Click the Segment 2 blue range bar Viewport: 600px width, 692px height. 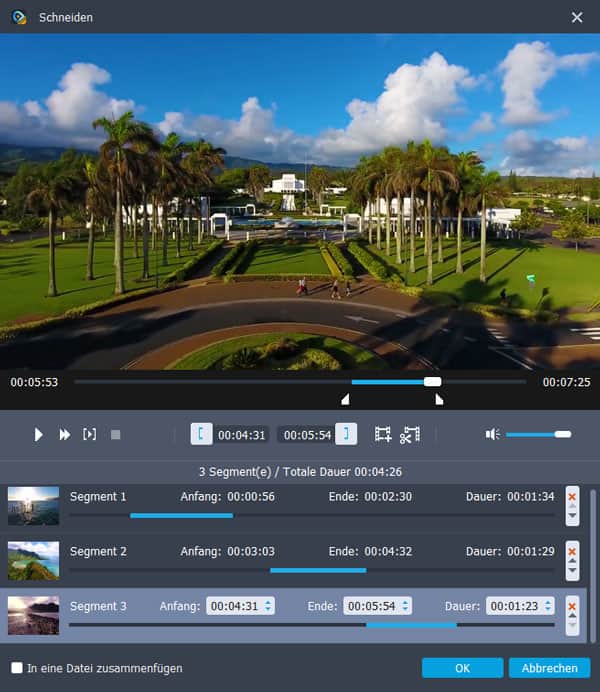318,570
